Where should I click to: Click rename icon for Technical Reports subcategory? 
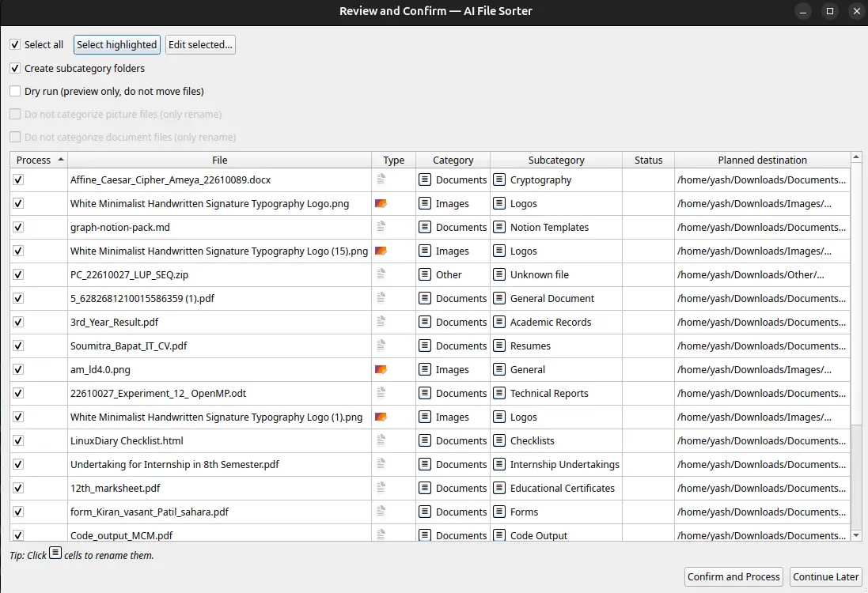coord(499,393)
